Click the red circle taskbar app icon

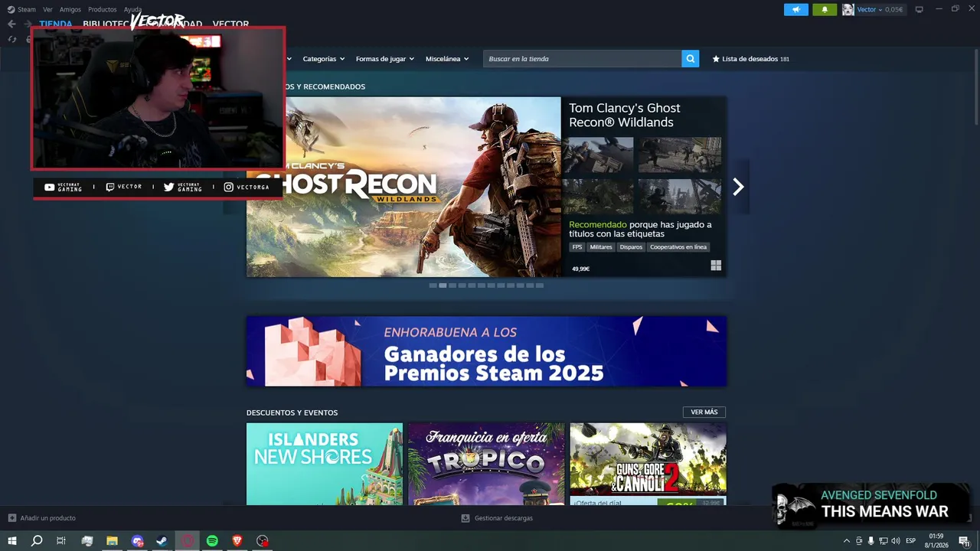click(188, 541)
